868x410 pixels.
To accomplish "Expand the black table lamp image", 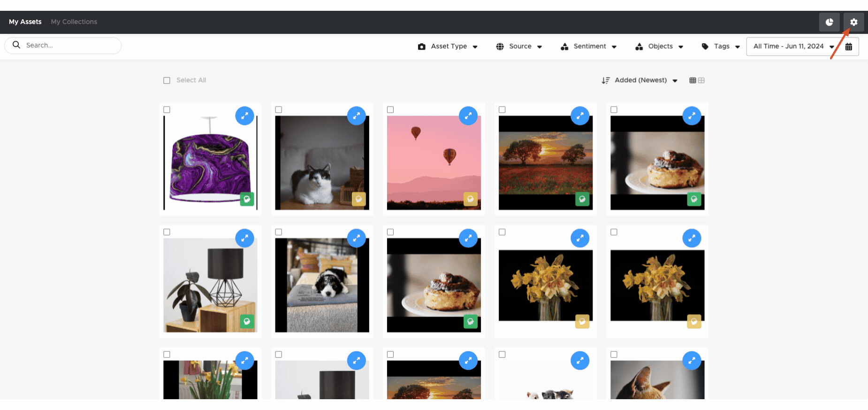I will point(244,238).
